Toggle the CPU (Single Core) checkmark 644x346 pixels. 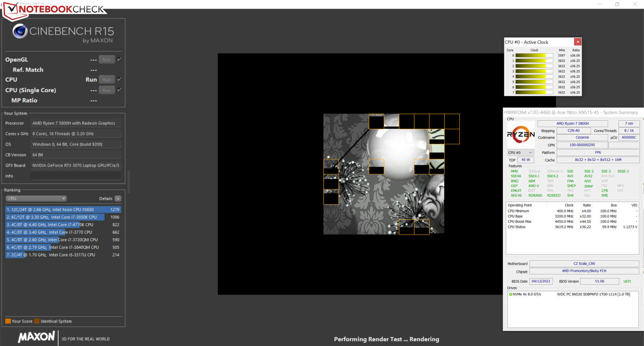pyautogui.click(x=119, y=90)
